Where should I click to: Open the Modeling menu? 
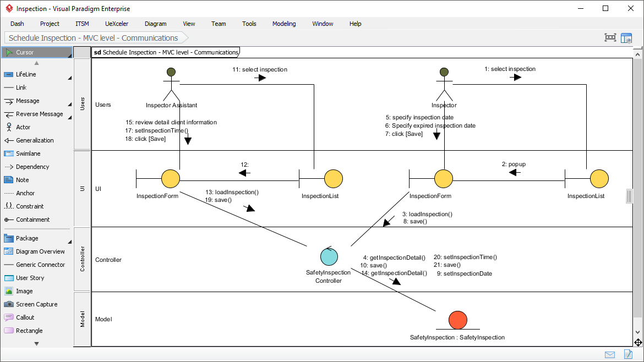(x=283, y=24)
